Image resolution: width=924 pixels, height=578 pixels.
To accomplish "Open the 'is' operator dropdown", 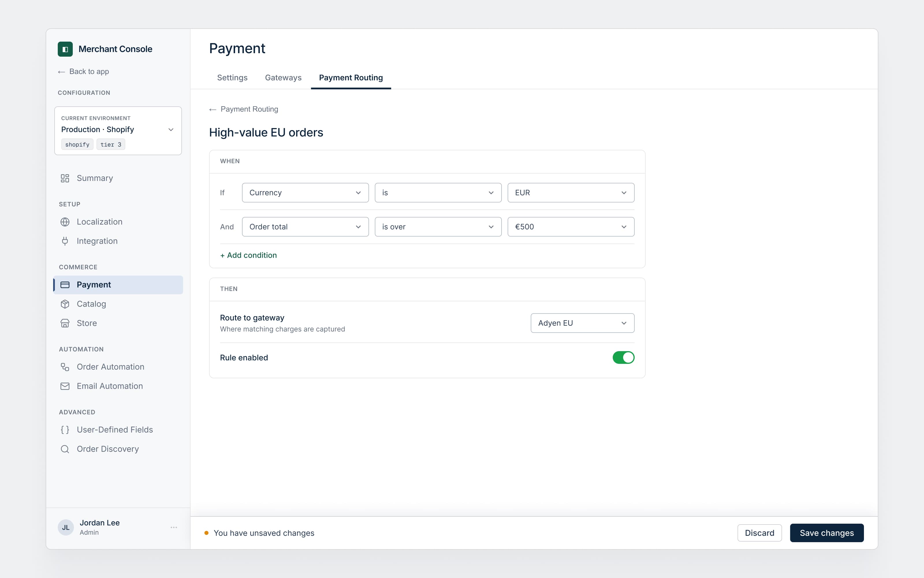I will coord(438,193).
